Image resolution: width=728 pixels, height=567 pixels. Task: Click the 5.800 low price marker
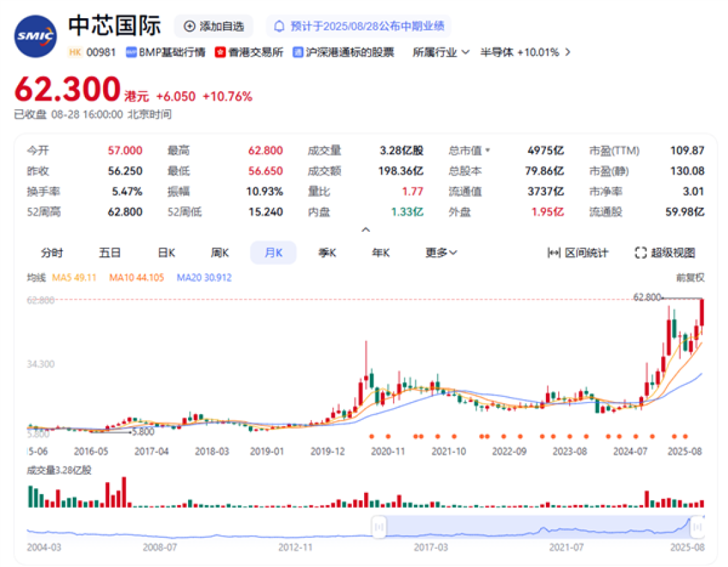[x=143, y=432]
